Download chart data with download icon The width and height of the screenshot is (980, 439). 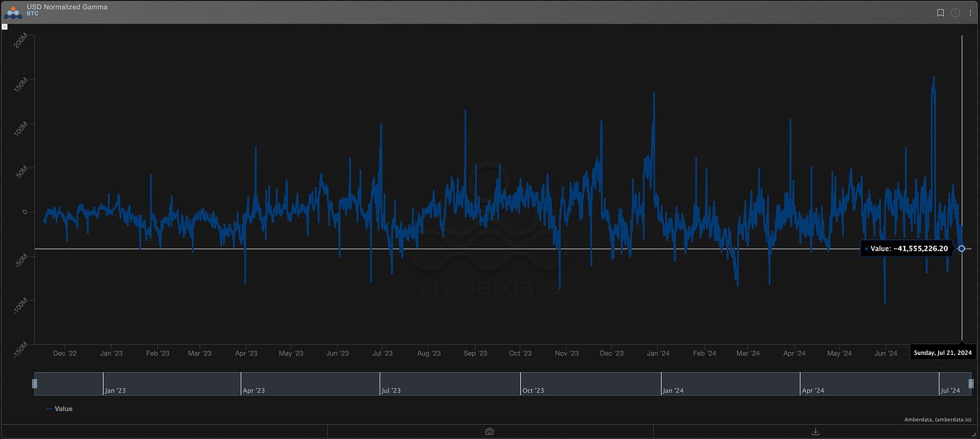816,431
